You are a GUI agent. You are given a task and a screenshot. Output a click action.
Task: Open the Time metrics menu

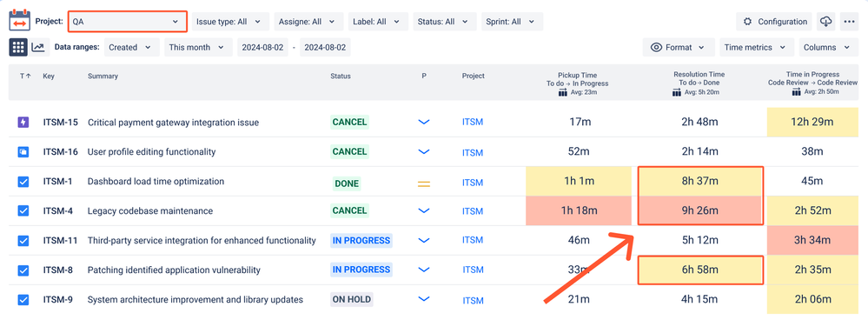click(756, 47)
